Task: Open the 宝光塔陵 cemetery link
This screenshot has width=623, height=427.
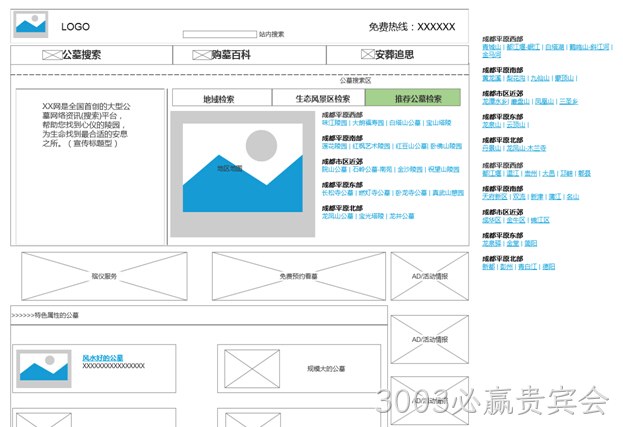Action: 371,216
